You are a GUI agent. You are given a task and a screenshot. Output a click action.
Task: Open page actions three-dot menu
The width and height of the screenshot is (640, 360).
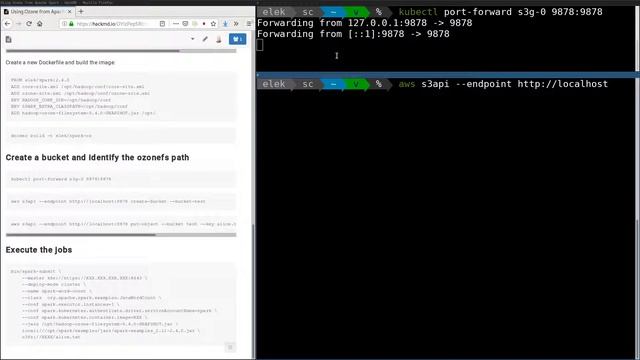176,24
